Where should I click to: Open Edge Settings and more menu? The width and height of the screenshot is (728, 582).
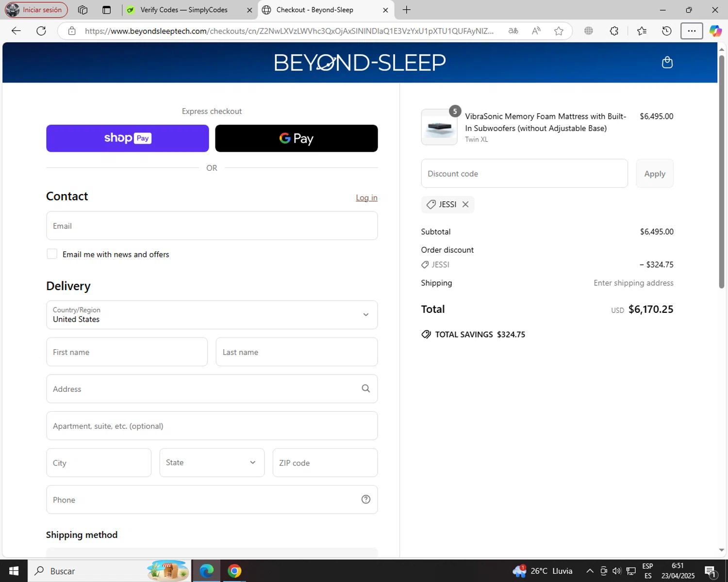(692, 31)
